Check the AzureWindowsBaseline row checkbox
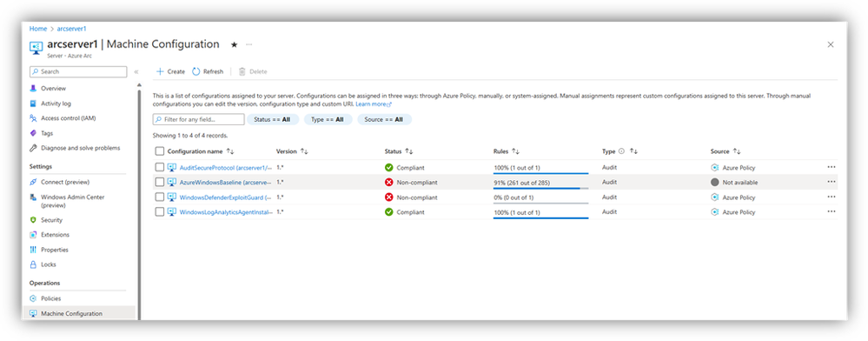This screenshot has height=341, width=868. (x=160, y=182)
